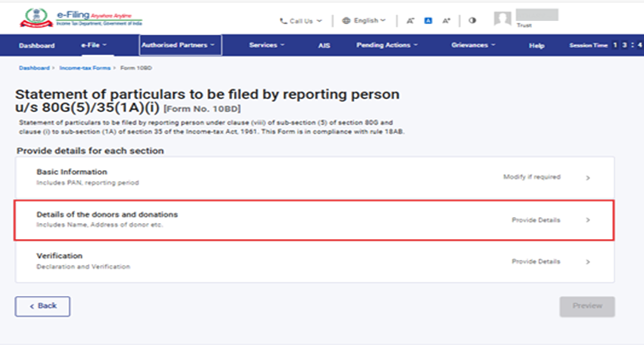Click the Back button
The image size is (644, 345).
pyautogui.click(x=42, y=306)
